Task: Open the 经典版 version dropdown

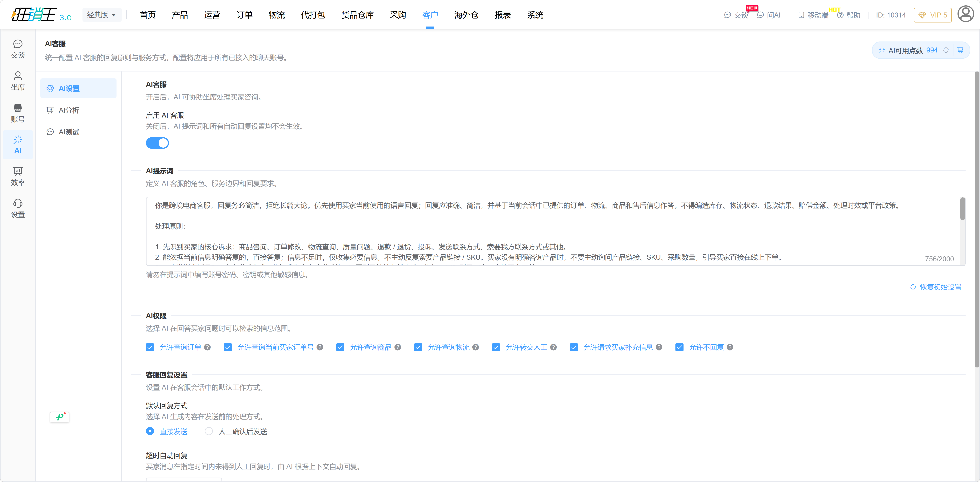Action: [x=102, y=15]
